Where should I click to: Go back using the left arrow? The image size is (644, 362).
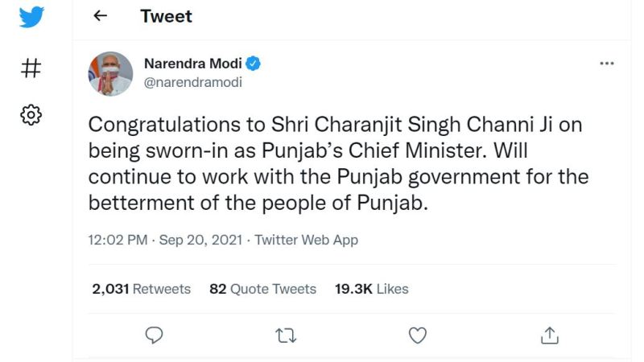pyautogui.click(x=100, y=16)
